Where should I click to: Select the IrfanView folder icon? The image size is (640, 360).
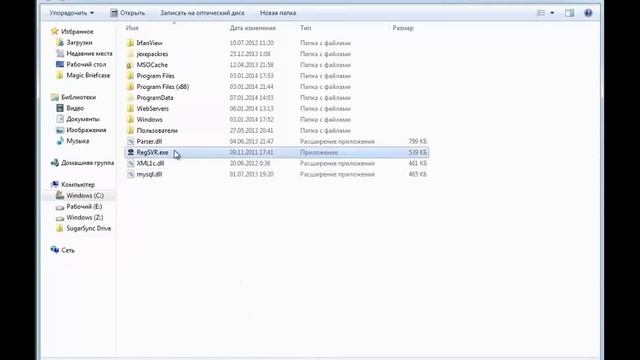point(130,43)
